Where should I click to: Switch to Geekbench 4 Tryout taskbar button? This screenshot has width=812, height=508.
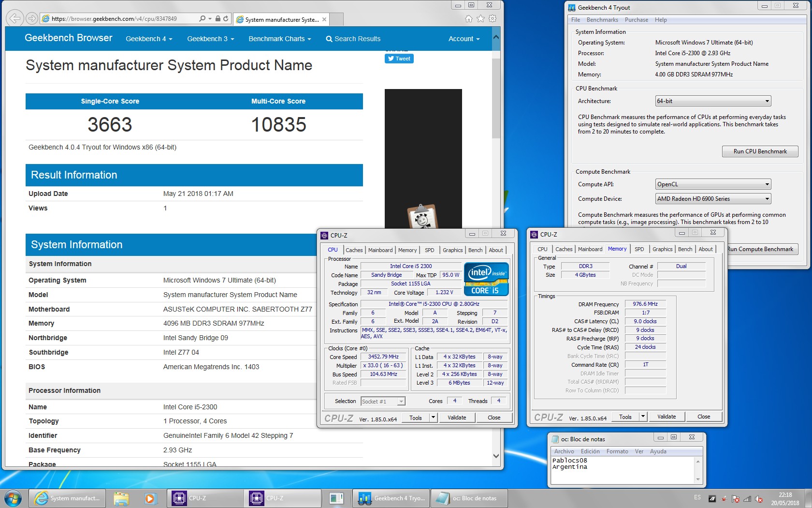(391, 498)
